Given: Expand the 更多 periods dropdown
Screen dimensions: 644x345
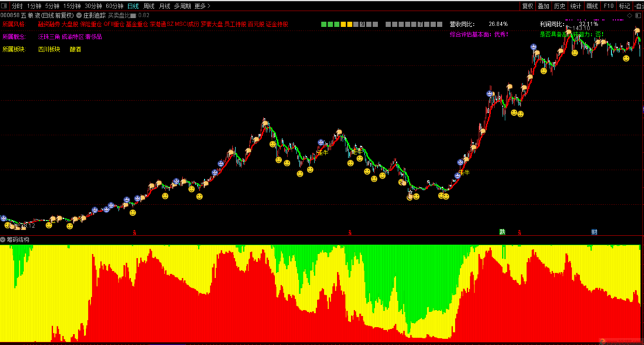Looking at the screenshot, I should tap(201, 6).
